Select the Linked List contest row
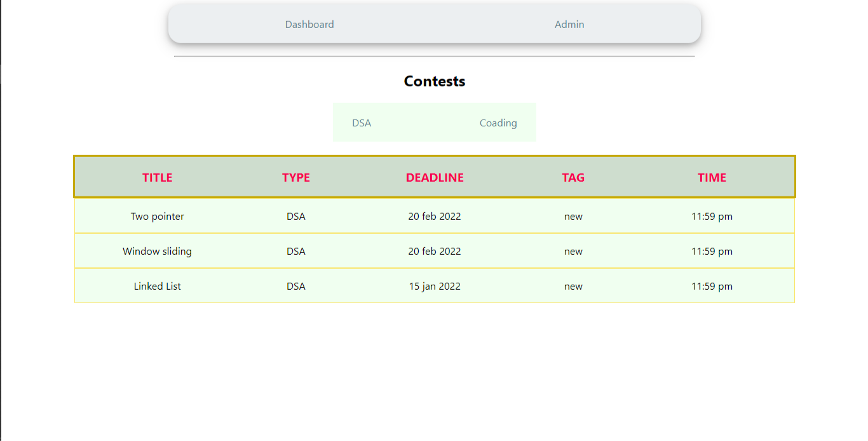The width and height of the screenshot is (868, 441). [x=157, y=286]
